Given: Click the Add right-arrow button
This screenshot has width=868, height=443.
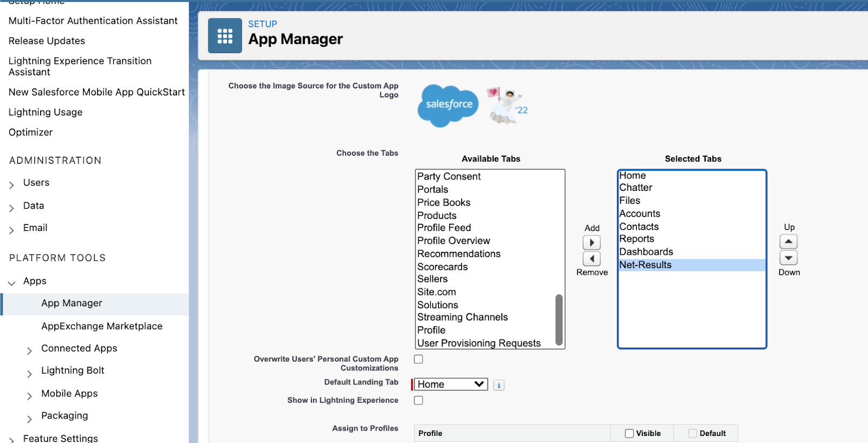Looking at the screenshot, I should click(x=591, y=242).
